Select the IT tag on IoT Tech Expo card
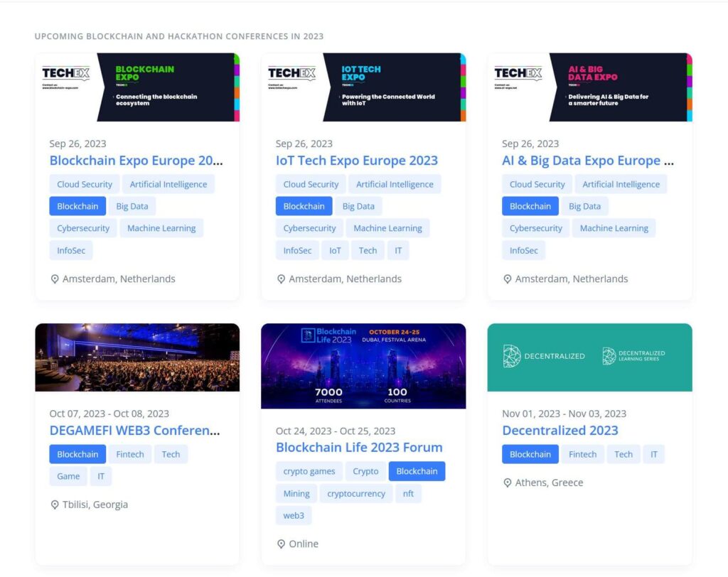The image size is (728, 577). [398, 251]
